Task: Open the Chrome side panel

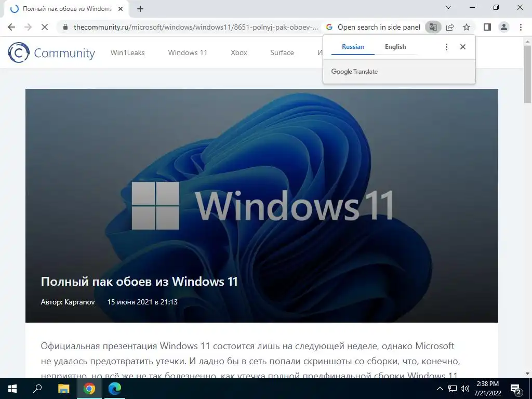Action: pyautogui.click(x=487, y=27)
